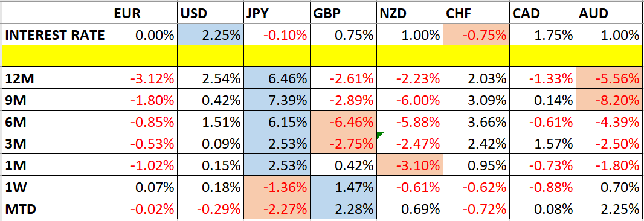Click the AUD 9M cell -8.20%
This screenshot has width=644, height=221.
point(610,100)
